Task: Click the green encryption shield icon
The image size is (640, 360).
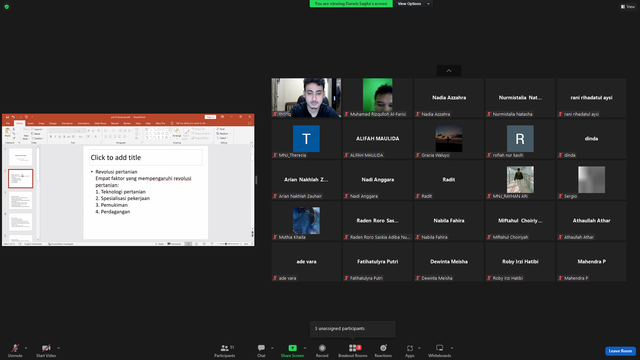Action: [7, 7]
